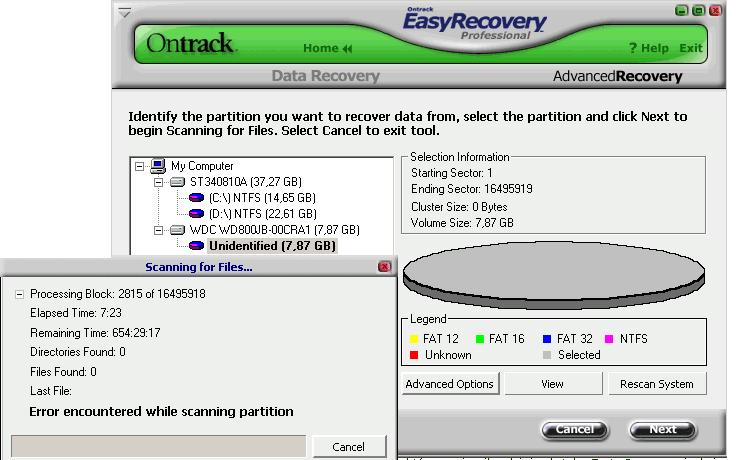Image resolution: width=756 pixels, height=460 pixels.
Task: Click the ST340810A hard drive icon
Action: coord(177,182)
